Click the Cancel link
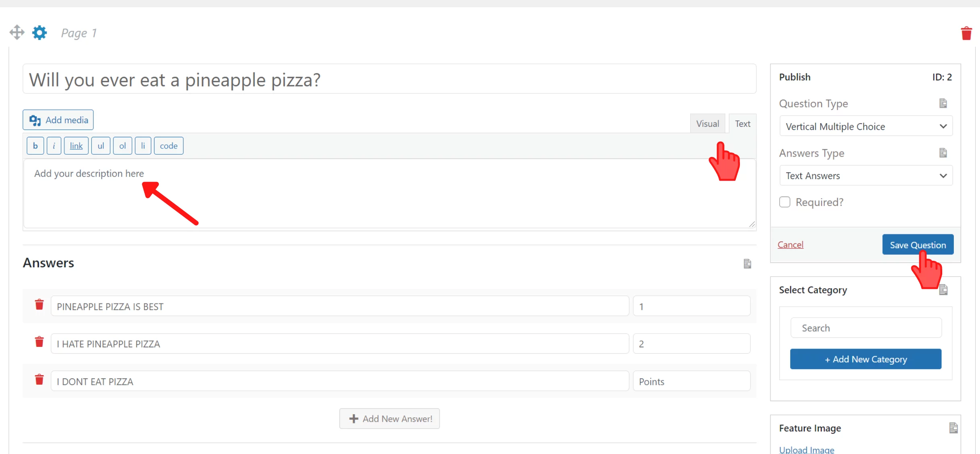This screenshot has height=454, width=980. click(x=790, y=245)
